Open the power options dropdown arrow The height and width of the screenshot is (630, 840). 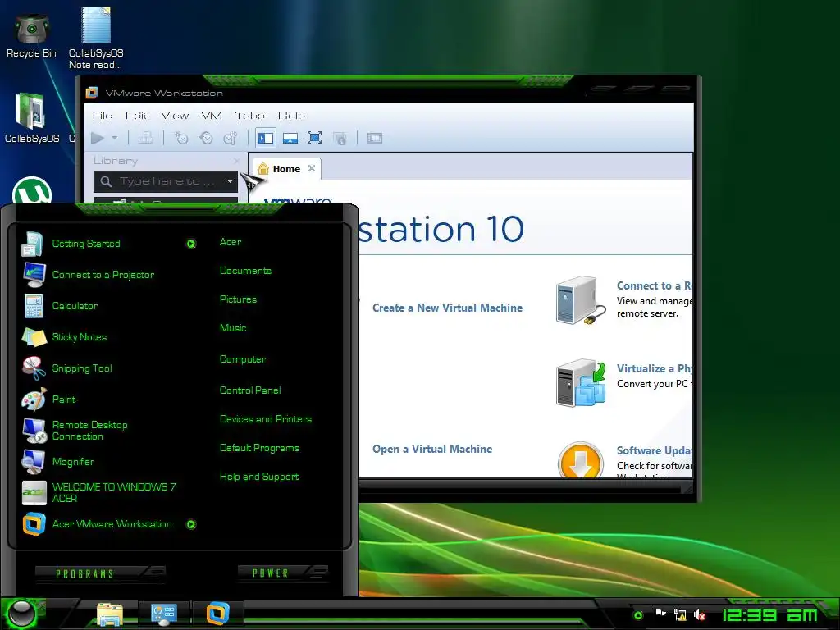point(115,138)
